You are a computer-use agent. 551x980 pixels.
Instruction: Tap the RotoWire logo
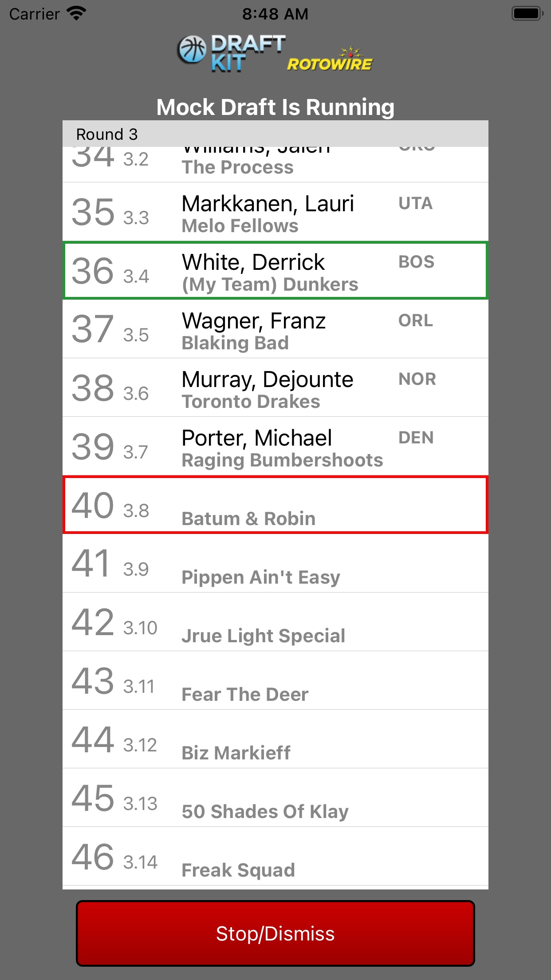coord(330,60)
